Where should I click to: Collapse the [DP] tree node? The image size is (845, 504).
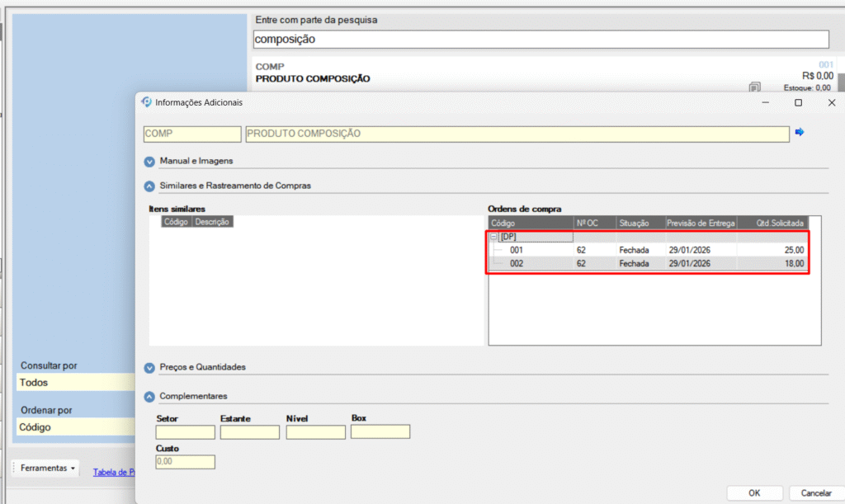tap(493, 237)
